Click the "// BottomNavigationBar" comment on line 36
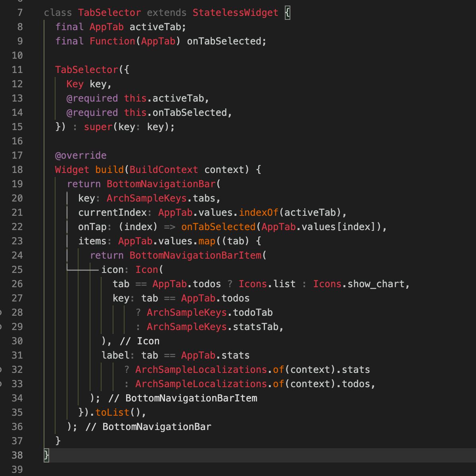 tap(148, 427)
